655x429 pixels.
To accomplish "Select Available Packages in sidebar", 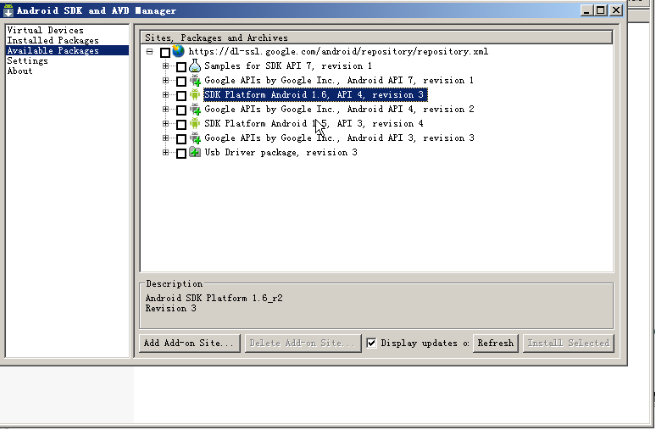I will point(67,51).
